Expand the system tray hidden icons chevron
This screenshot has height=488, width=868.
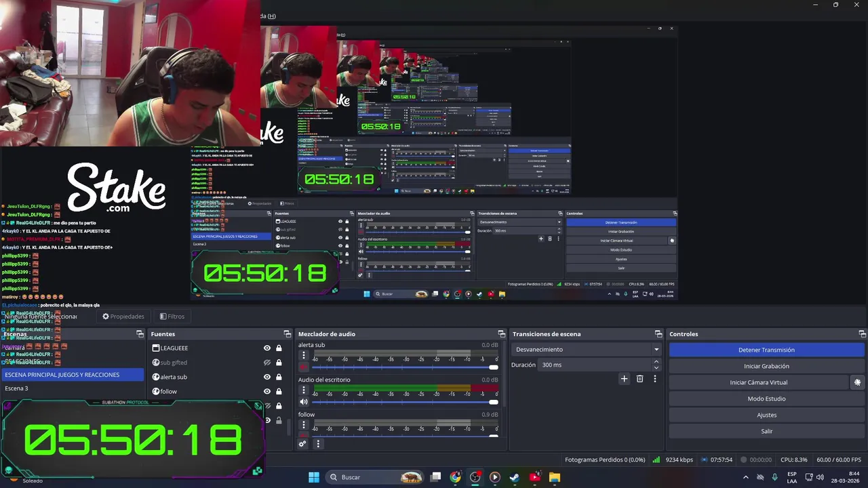point(746,477)
